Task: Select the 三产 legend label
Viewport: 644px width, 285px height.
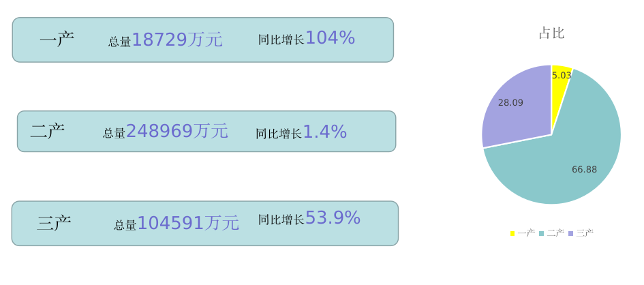Action: [585, 233]
